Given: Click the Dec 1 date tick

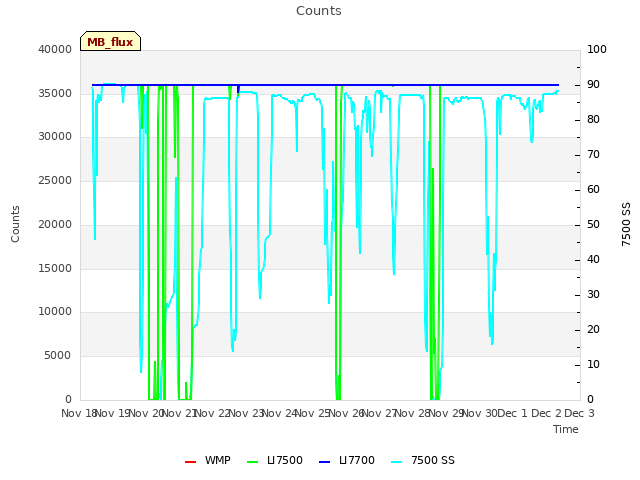Looking at the screenshot, I should (x=513, y=413).
